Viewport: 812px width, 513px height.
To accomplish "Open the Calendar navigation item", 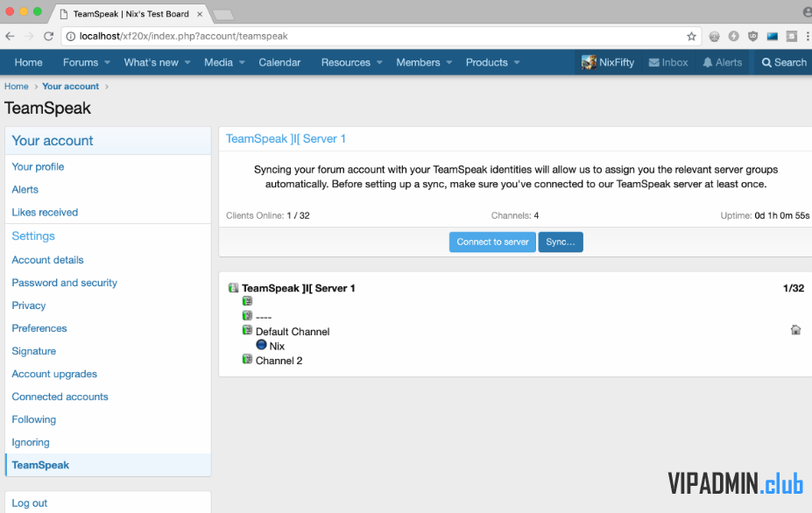I will point(279,63).
